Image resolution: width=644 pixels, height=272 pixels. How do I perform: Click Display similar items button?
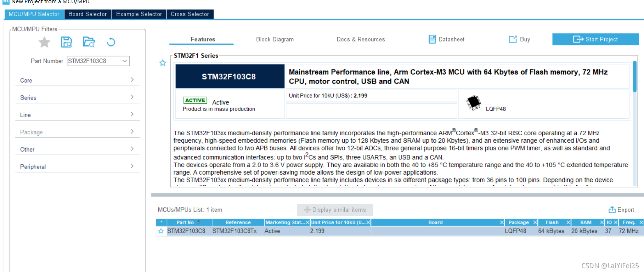[335, 210]
